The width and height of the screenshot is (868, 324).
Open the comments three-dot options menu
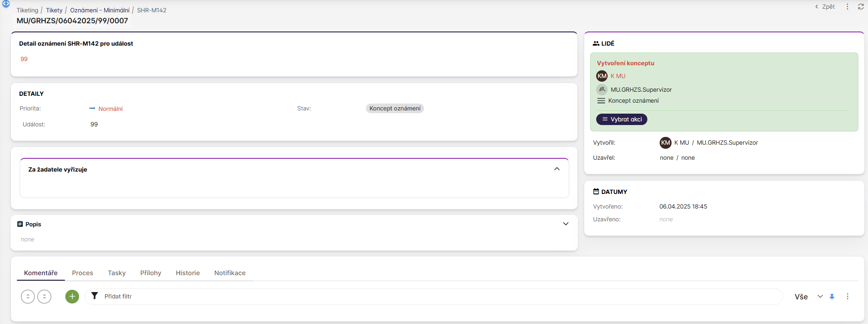coord(847,297)
